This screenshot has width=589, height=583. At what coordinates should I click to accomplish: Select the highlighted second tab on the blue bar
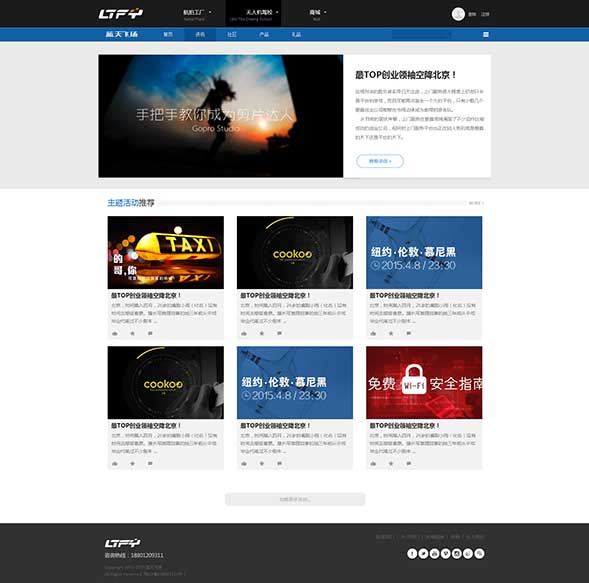coord(200,35)
